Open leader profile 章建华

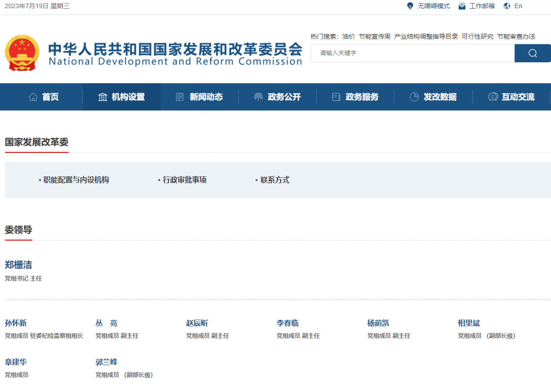click(x=16, y=362)
